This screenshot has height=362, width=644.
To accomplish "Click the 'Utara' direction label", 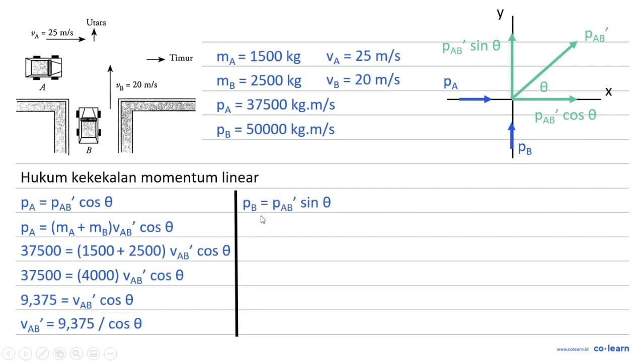I will tap(96, 22).
